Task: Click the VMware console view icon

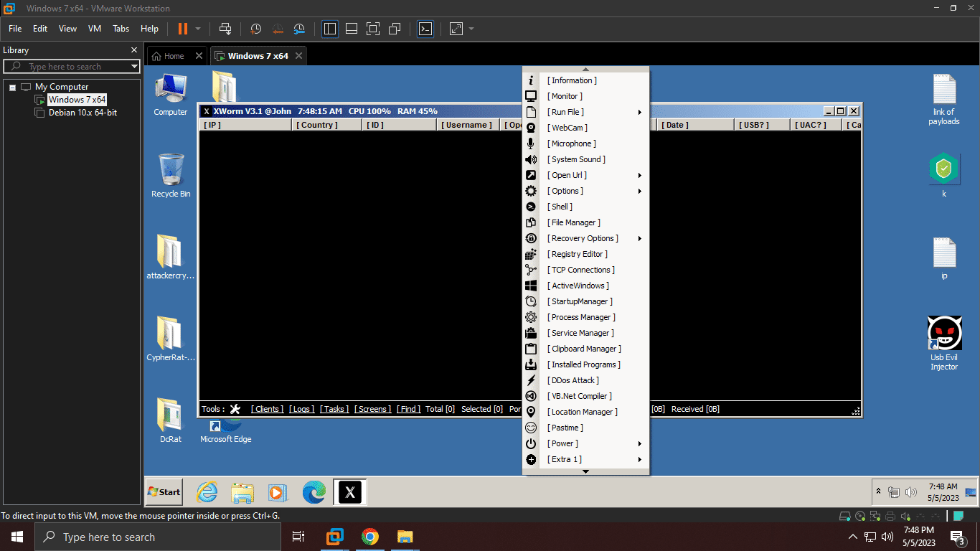Action: (x=425, y=29)
